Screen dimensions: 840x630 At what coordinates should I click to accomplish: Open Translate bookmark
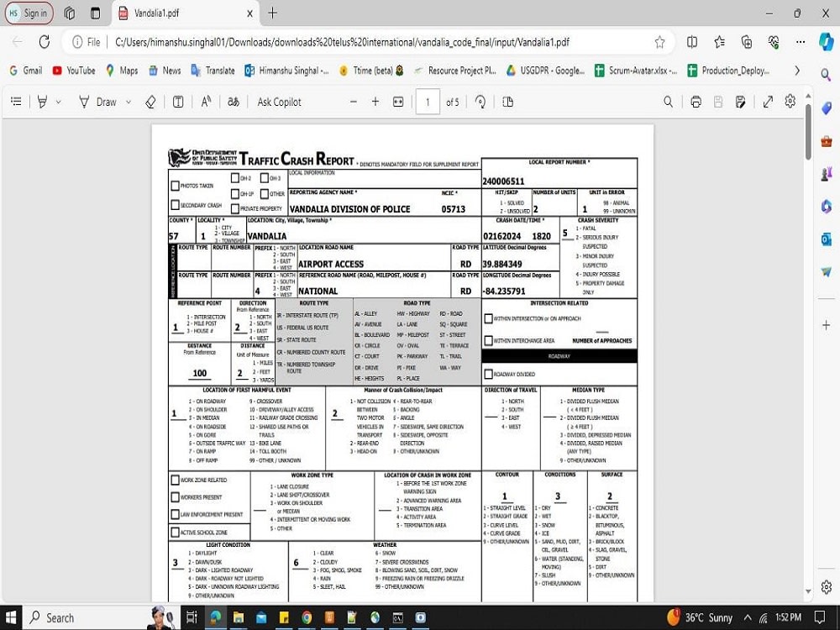coord(213,71)
